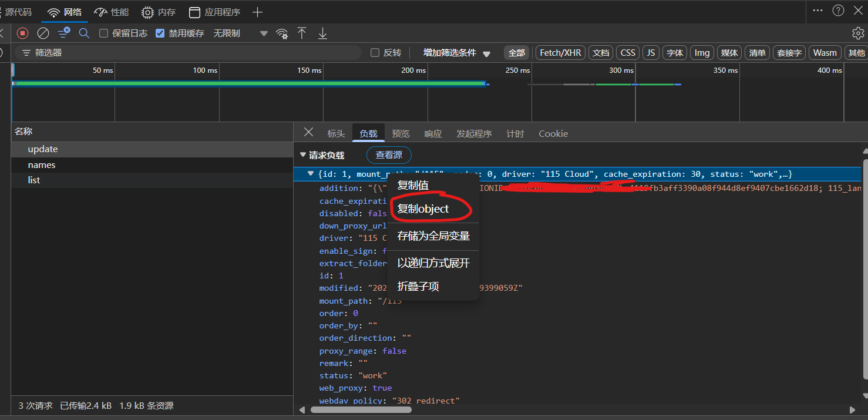Select the list request row

coord(152,180)
